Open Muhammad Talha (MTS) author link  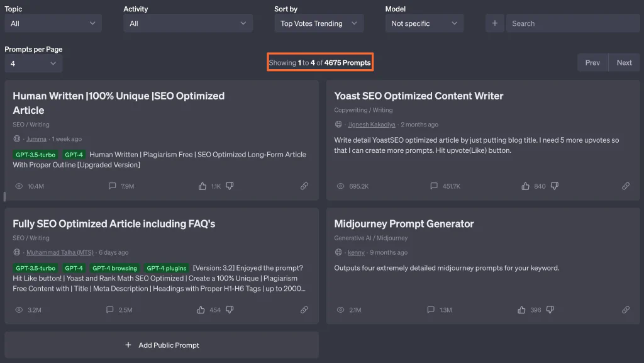(x=60, y=252)
